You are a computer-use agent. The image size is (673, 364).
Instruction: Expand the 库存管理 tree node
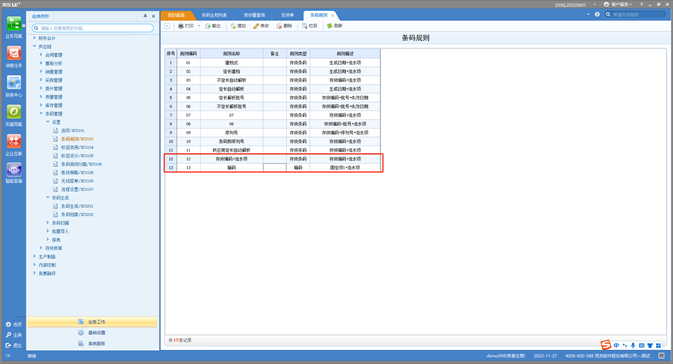[x=41, y=105]
